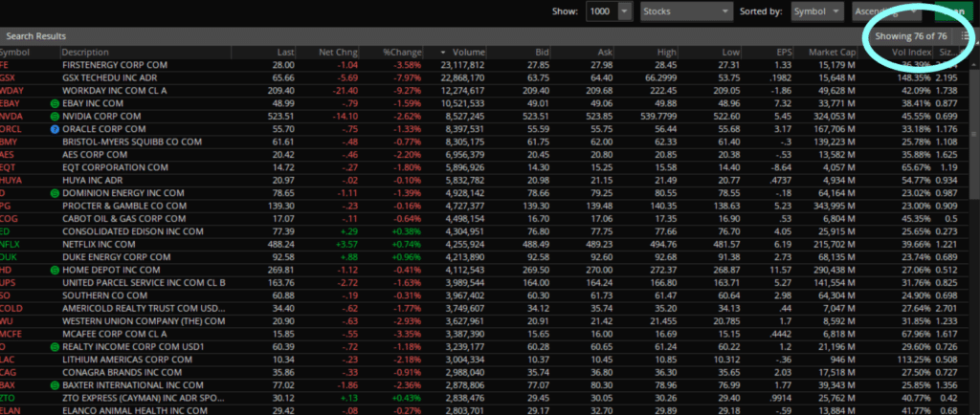The image size is (980, 415).
Task: Click the blue question icon beside ORACLE CORP COM
Action: pos(55,129)
